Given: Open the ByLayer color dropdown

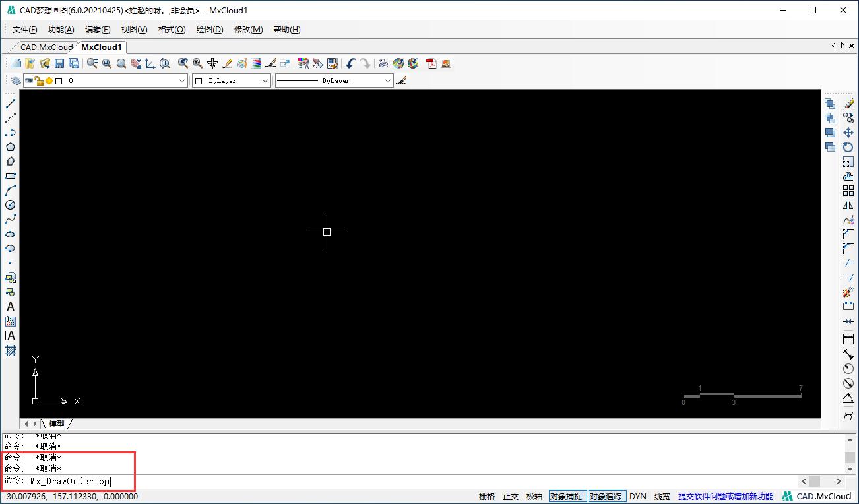Looking at the screenshot, I should coord(265,80).
